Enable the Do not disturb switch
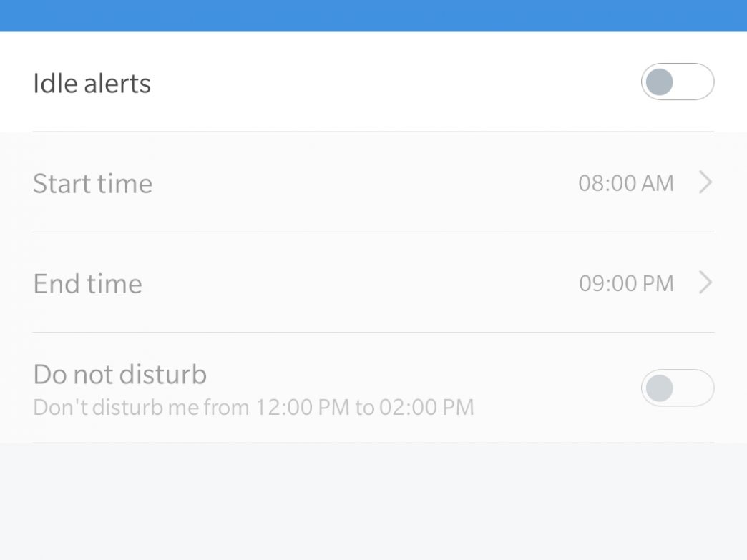This screenshot has height=560, width=747. point(677,388)
